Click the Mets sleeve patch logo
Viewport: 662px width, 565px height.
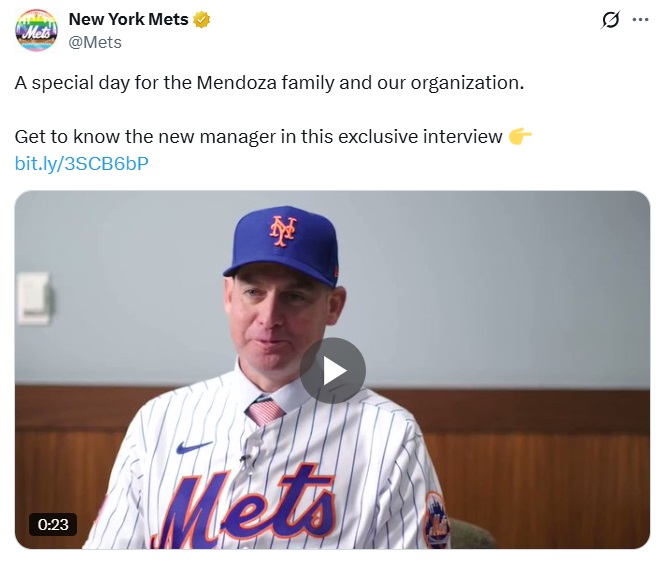click(x=436, y=520)
